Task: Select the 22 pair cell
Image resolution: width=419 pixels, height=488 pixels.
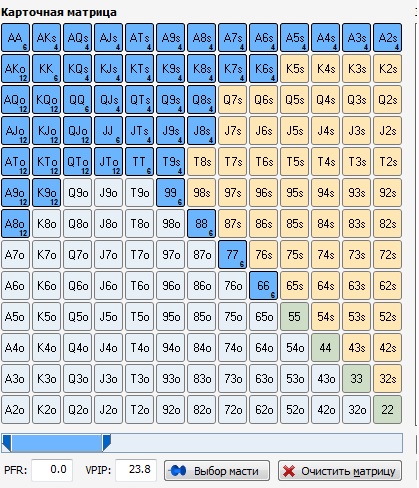Action: [x=387, y=410]
